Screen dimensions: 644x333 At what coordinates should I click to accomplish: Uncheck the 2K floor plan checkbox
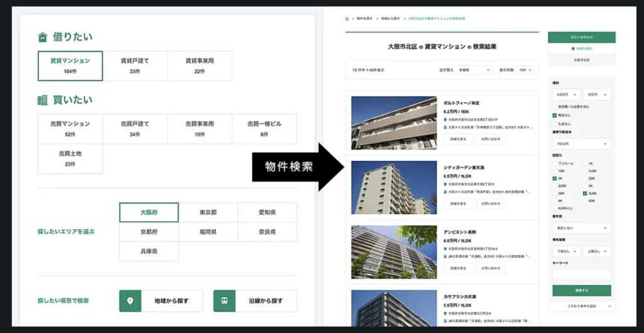tap(554, 178)
